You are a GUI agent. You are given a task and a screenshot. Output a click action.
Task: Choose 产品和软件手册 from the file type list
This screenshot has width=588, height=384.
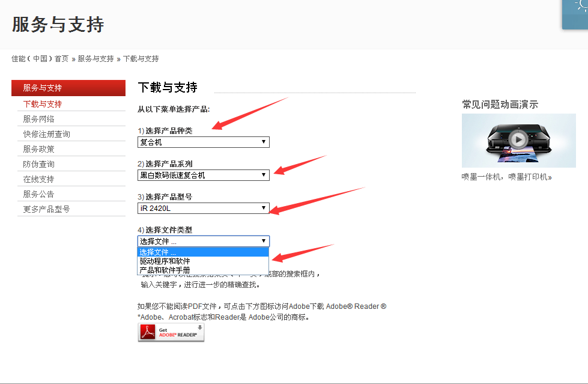coord(203,270)
